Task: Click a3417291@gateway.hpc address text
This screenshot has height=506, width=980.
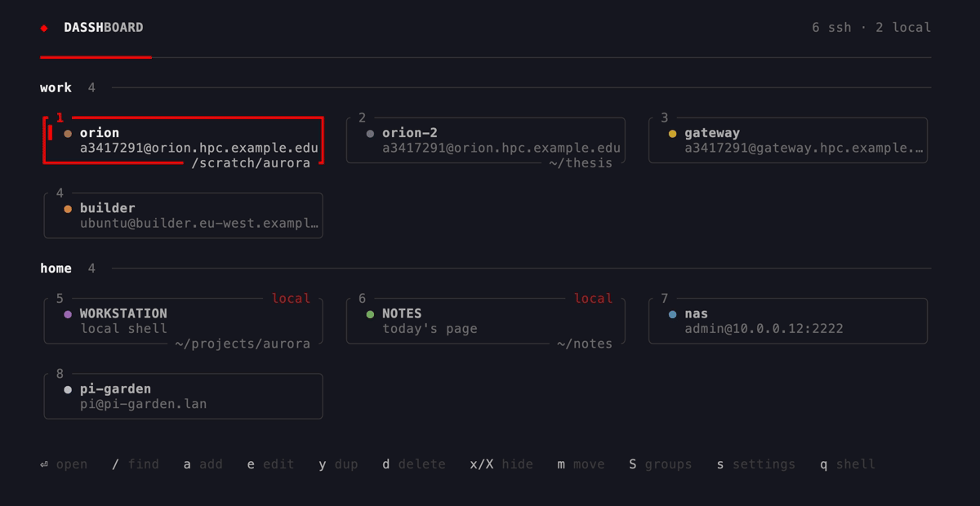Action: click(804, 149)
